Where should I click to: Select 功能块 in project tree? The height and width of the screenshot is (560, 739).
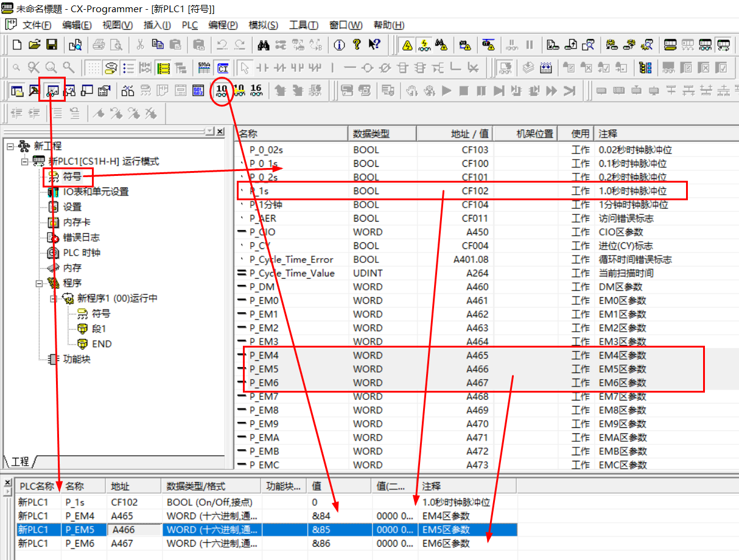(77, 359)
